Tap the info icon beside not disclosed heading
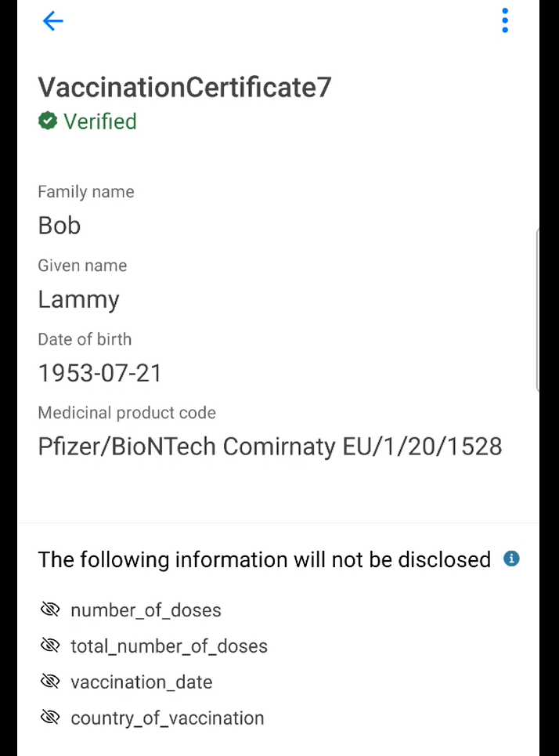559x756 pixels. pos(511,559)
